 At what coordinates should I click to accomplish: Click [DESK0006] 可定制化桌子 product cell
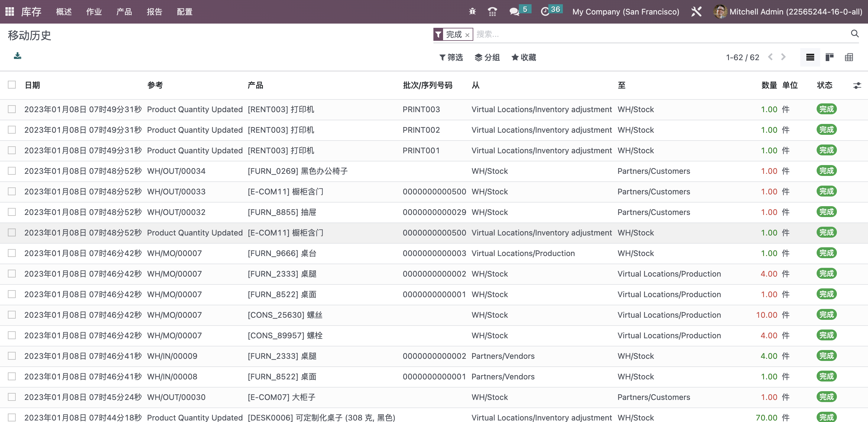[x=322, y=418]
